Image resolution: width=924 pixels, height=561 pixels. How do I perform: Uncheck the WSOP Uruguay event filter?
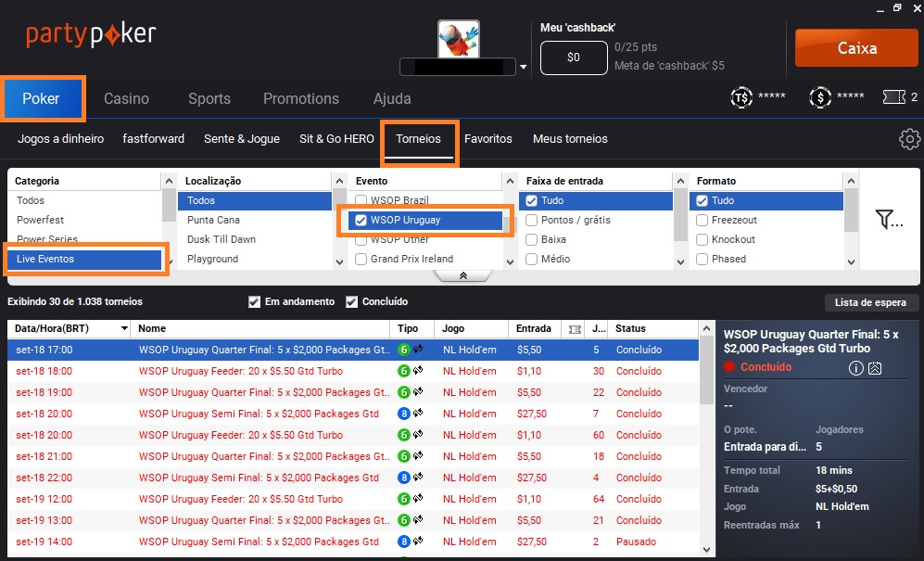[361, 220]
